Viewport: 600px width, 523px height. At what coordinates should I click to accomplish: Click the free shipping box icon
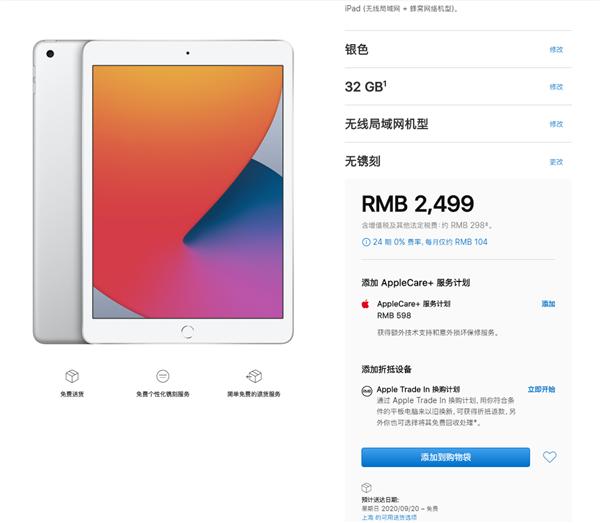(x=72, y=376)
